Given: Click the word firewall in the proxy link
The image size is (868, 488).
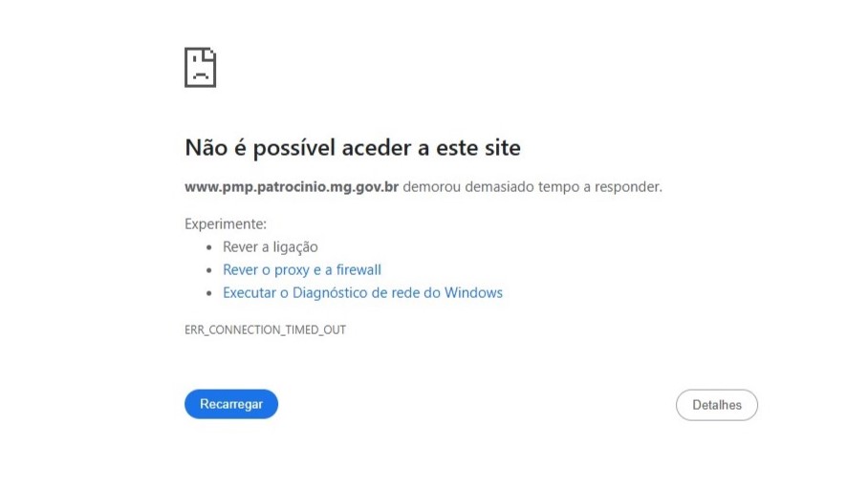Looking at the screenshot, I should pos(358,270).
